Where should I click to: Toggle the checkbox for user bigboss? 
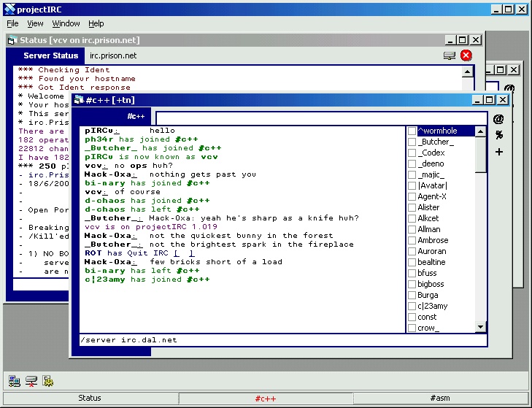412,284
